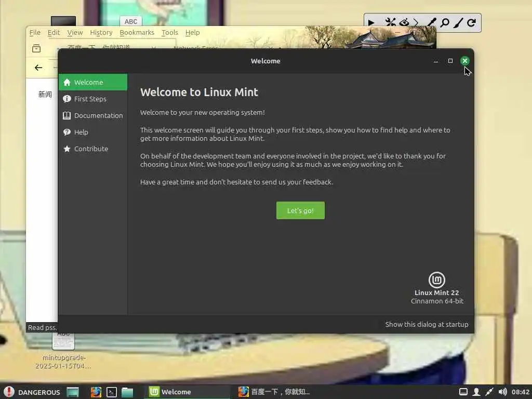Click the on-screen keyboard tray icon
The image size is (532, 399).
click(x=463, y=392)
